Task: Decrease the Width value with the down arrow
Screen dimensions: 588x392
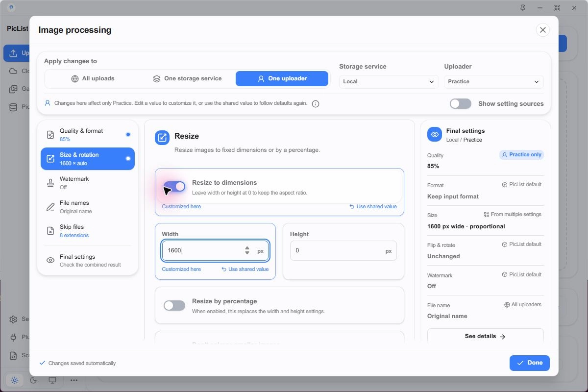Action: coord(247,253)
